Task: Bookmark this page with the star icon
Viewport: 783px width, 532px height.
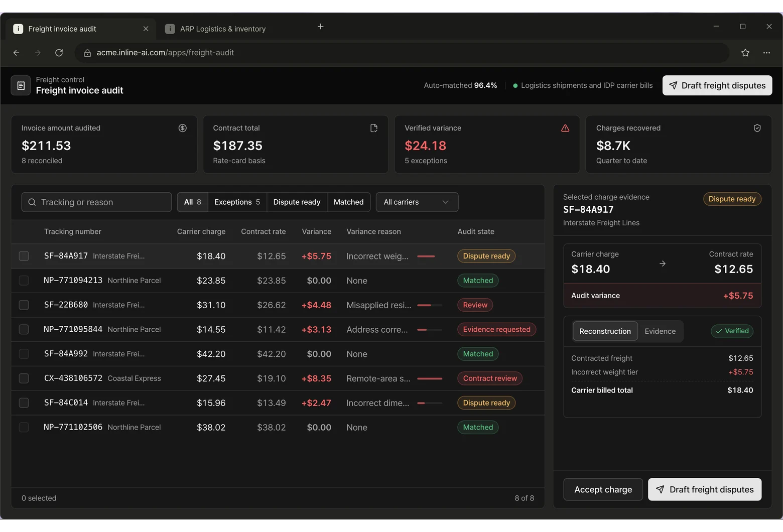Action: click(x=745, y=53)
